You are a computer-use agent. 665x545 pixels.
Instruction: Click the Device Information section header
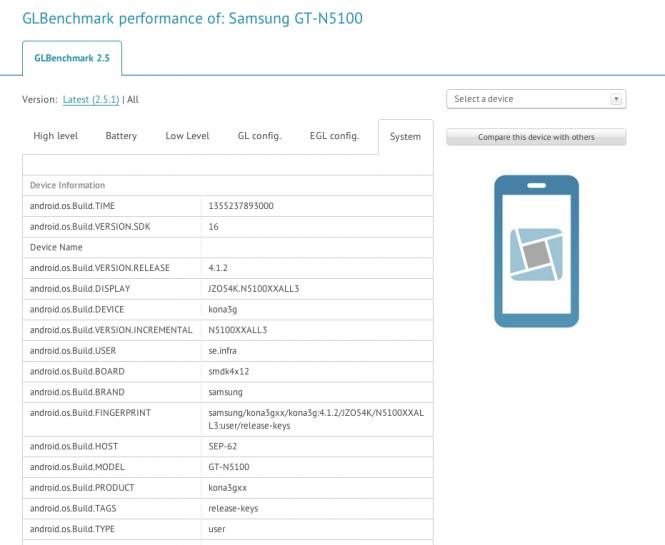68,185
